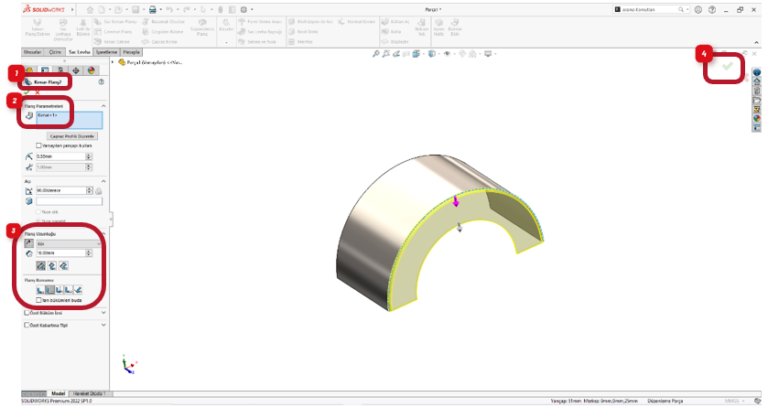Switch to the Çizim ribbon tab

pyautogui.click(x=54, y=51)
